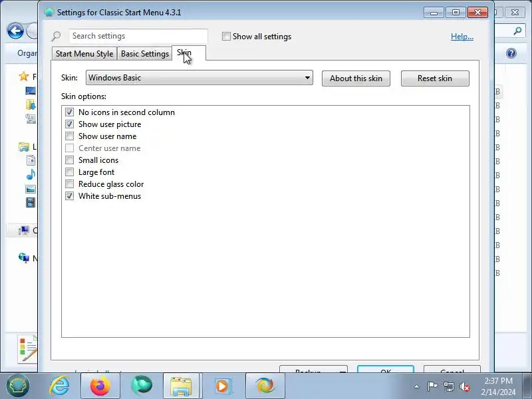
Task: Open the Help... link
Action: coord(462,37)
